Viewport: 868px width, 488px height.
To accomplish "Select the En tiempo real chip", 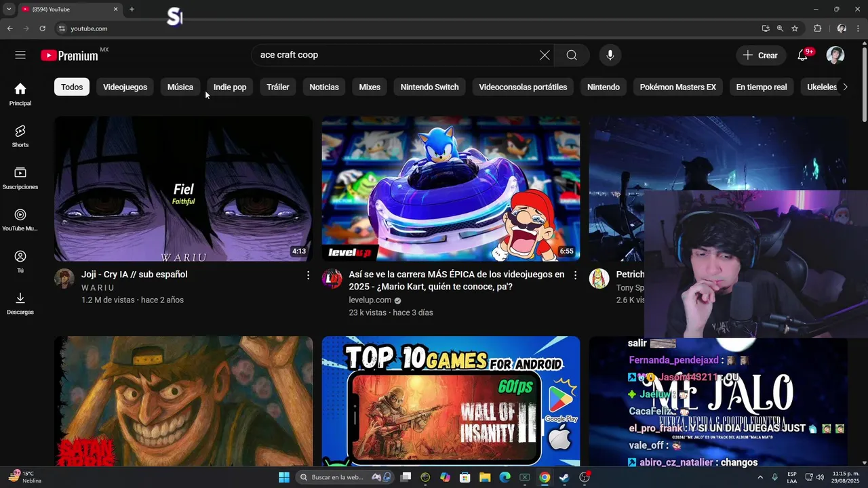I will click(x=762, y=87).
